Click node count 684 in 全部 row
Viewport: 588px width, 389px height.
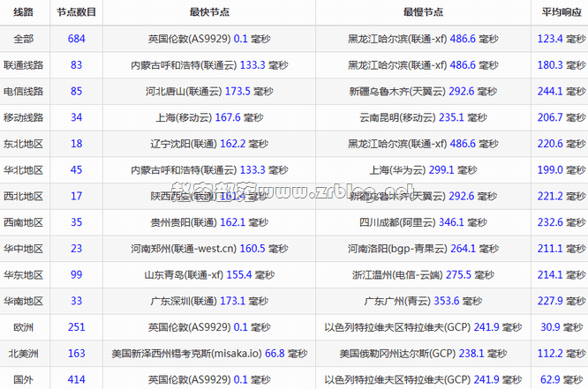pos(77,39)
